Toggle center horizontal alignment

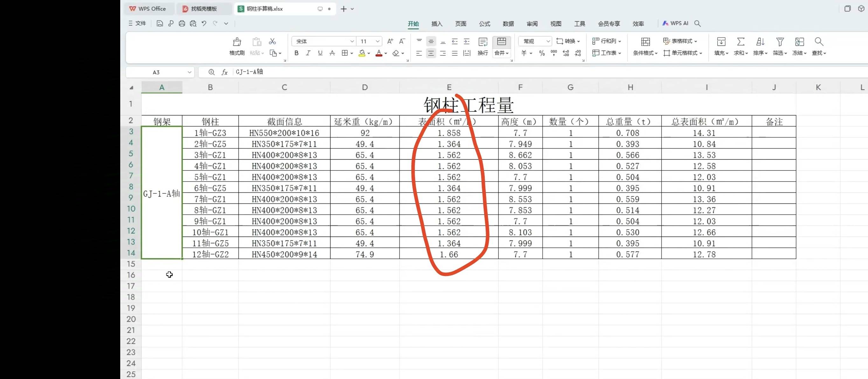(431, 53)
